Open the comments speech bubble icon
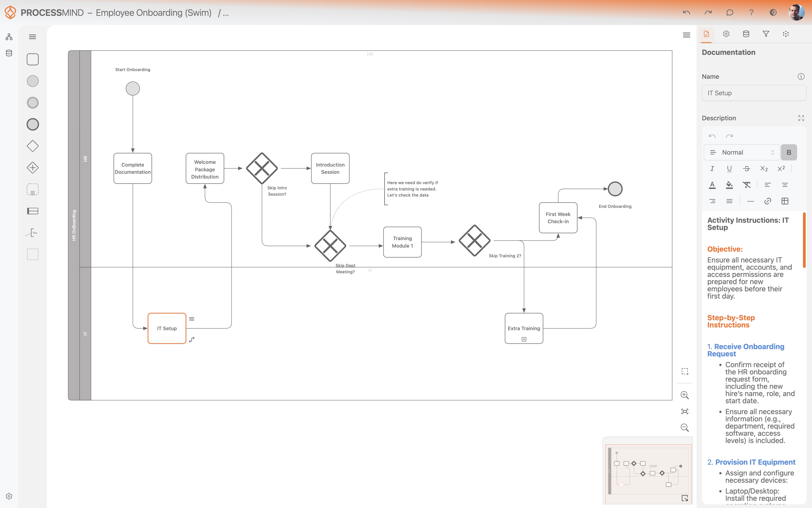 click(x=730, y=13)
